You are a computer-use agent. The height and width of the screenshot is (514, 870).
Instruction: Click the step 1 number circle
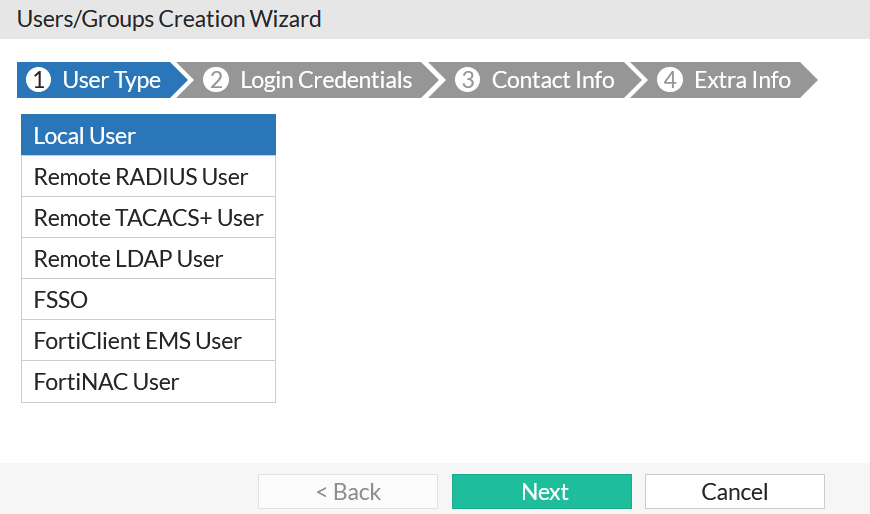tap(38, 81)
